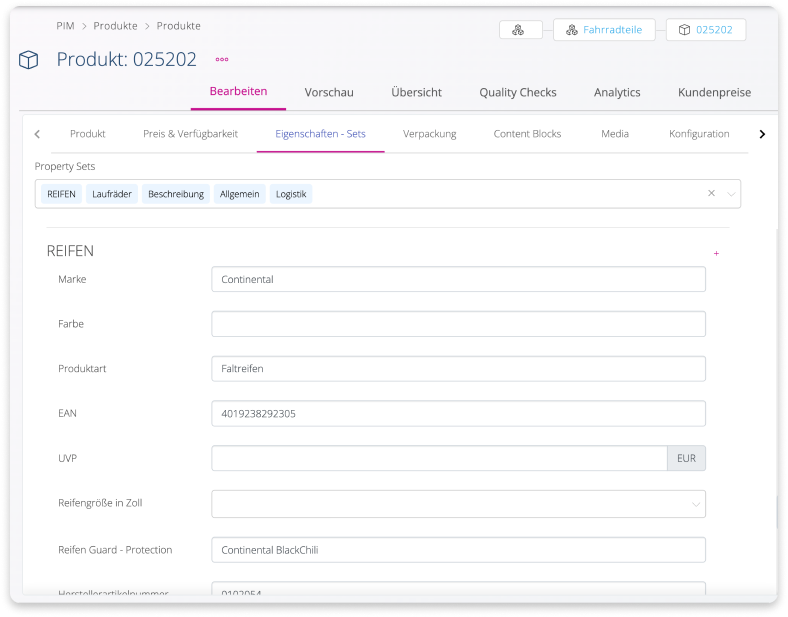The image size is (788, 617).
Task: Click the plus icon in REIFEN section
Action: click(716, 254)
